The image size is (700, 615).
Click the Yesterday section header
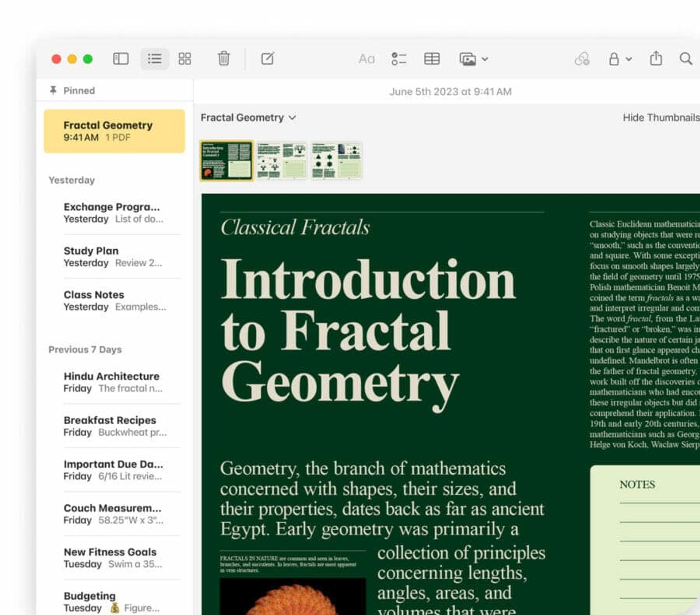(72, 180)
